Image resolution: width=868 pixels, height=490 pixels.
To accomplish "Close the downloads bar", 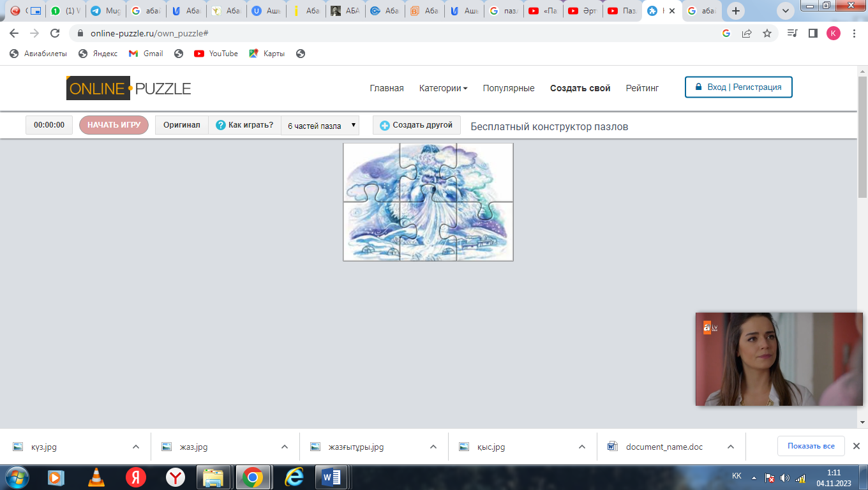I will pos(857,446).
